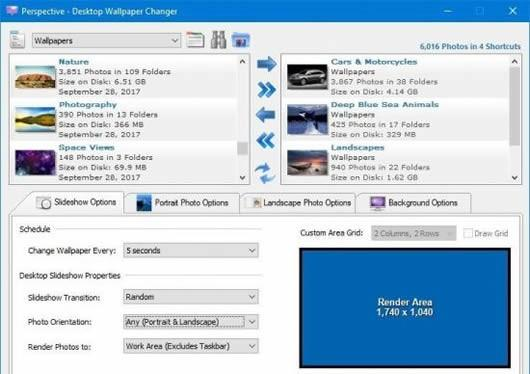
Task: Expand the Change Wallpaper Every dropdown
Action: point(191,251)
